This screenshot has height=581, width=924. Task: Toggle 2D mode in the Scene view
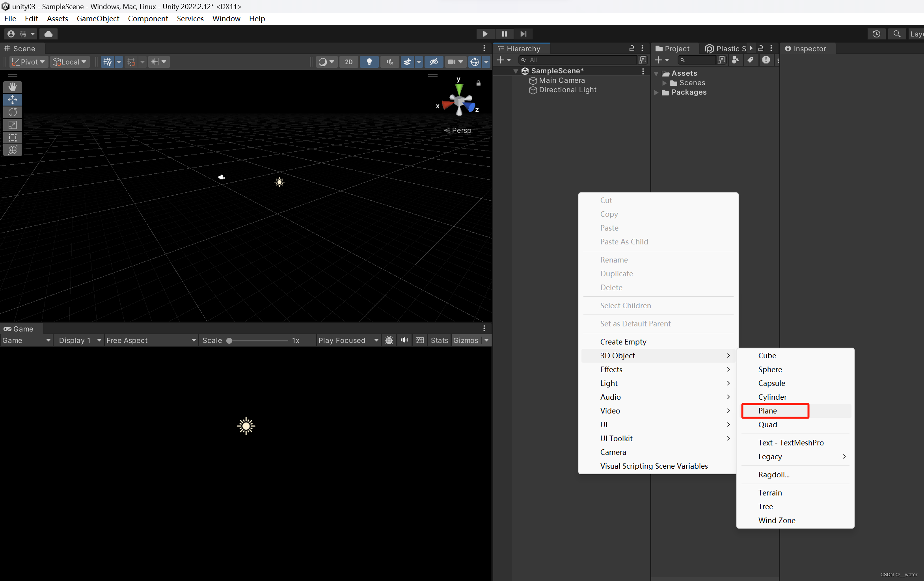coord(348,62)
